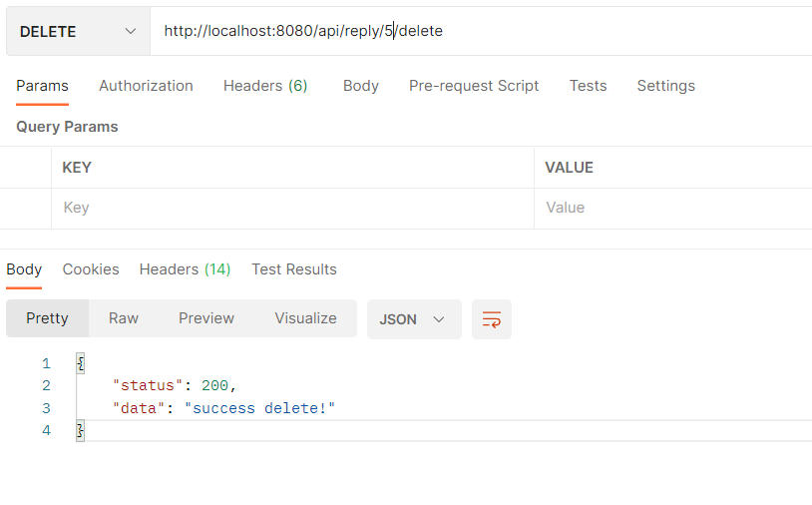Select the Raw response view

pos(124,318)
